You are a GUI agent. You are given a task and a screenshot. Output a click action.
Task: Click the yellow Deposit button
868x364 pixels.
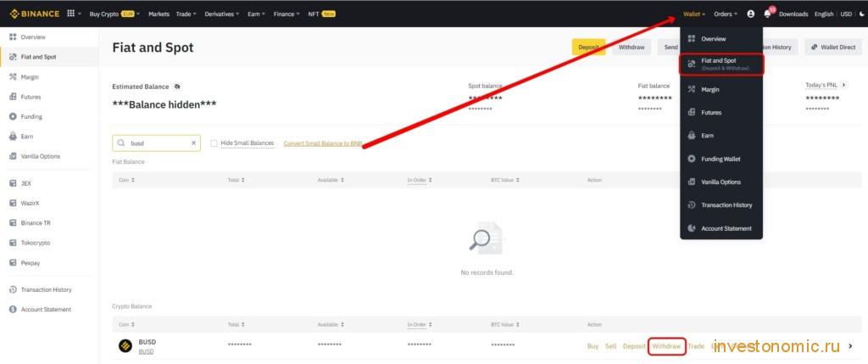click(588, 48)
